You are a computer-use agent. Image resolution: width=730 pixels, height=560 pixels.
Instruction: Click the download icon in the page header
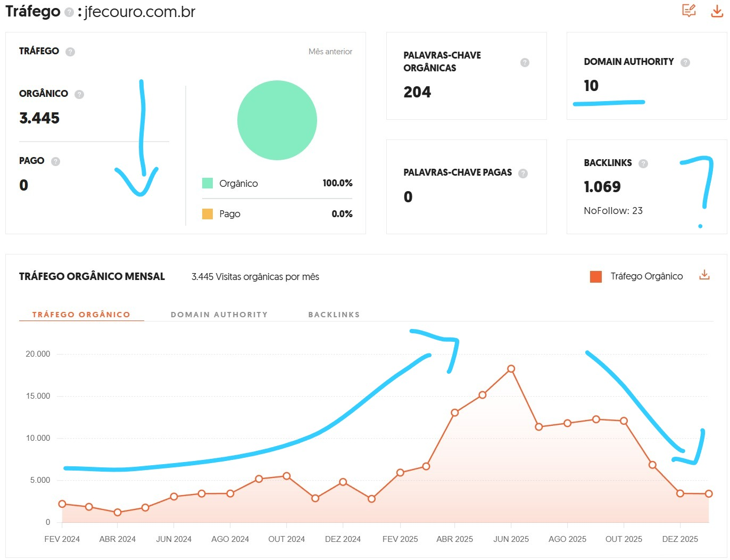717,11
